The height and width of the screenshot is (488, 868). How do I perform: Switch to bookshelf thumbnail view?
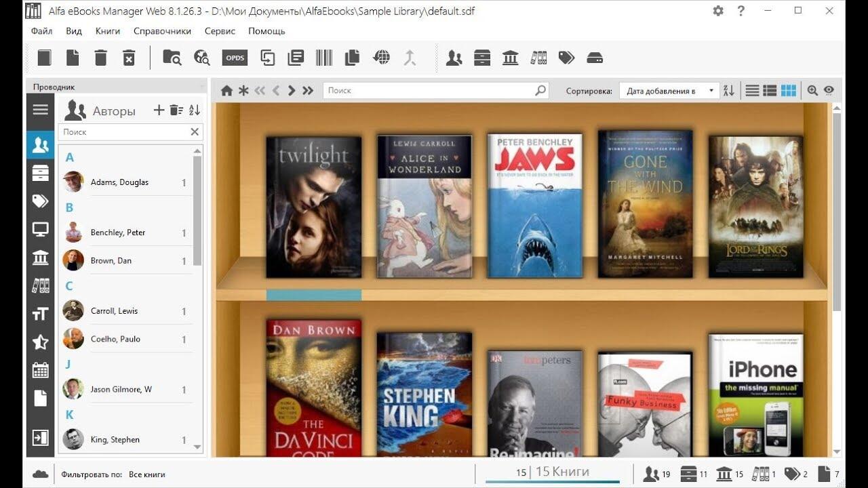[789, 91]
